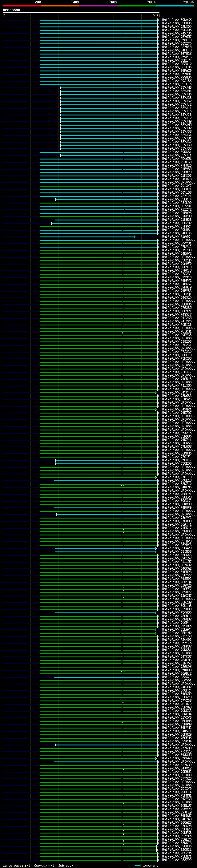
Task: Click hit label UniRef100_Q6PEE3
Action: pos(177,355)
